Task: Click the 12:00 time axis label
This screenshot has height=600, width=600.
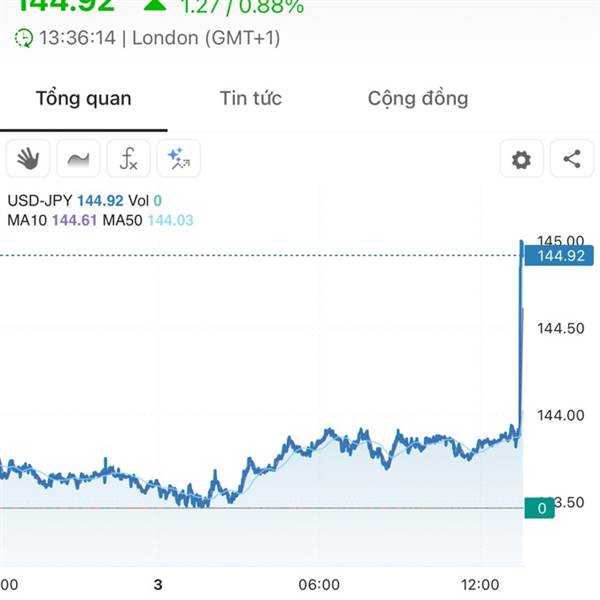Action: tap(480, 585)
